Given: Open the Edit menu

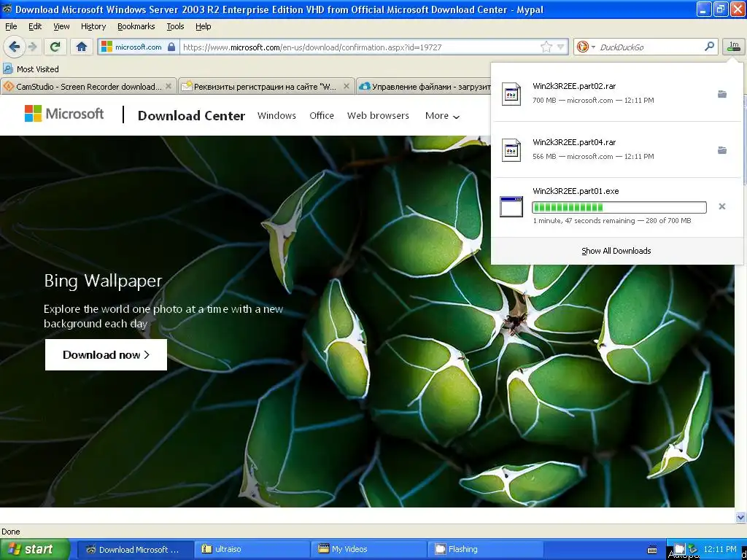Looking at the screenshot, I should [x=35, y=26].
